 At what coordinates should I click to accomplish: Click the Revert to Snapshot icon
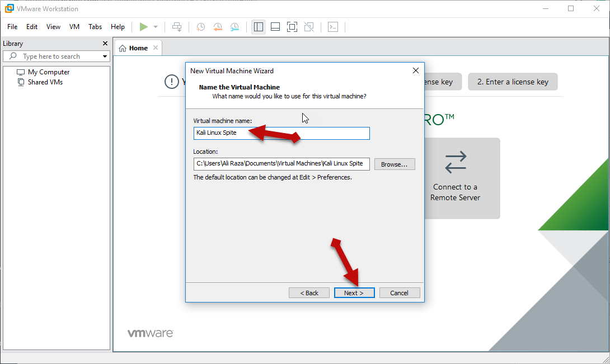click(x=218, y=27)
